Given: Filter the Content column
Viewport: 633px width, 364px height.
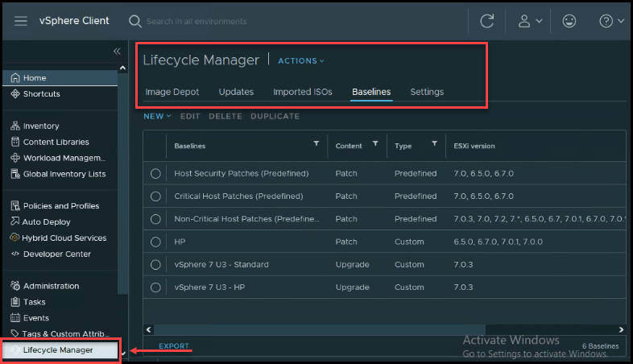Looking at the screenshot, I should [x=375, y=143].
